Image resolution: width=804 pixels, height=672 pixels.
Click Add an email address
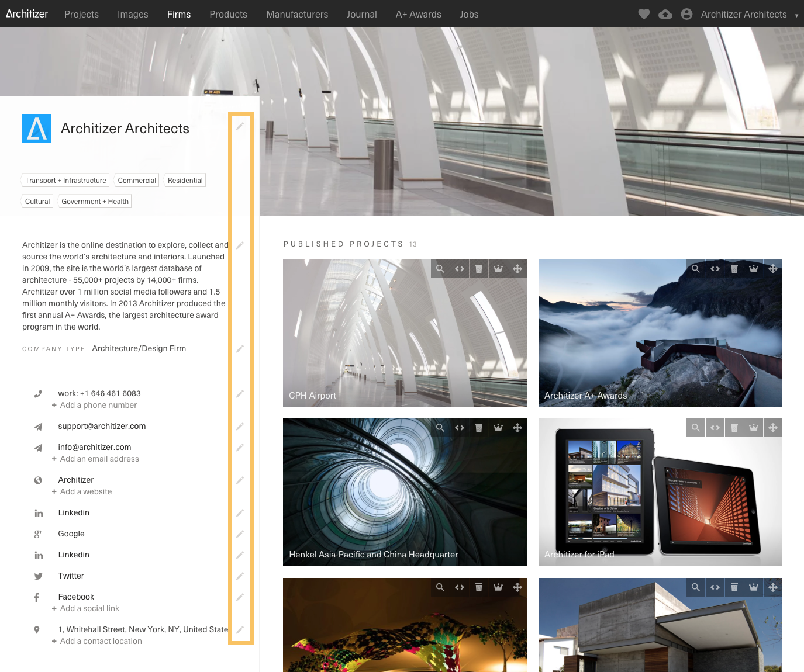tap(95, 459)
